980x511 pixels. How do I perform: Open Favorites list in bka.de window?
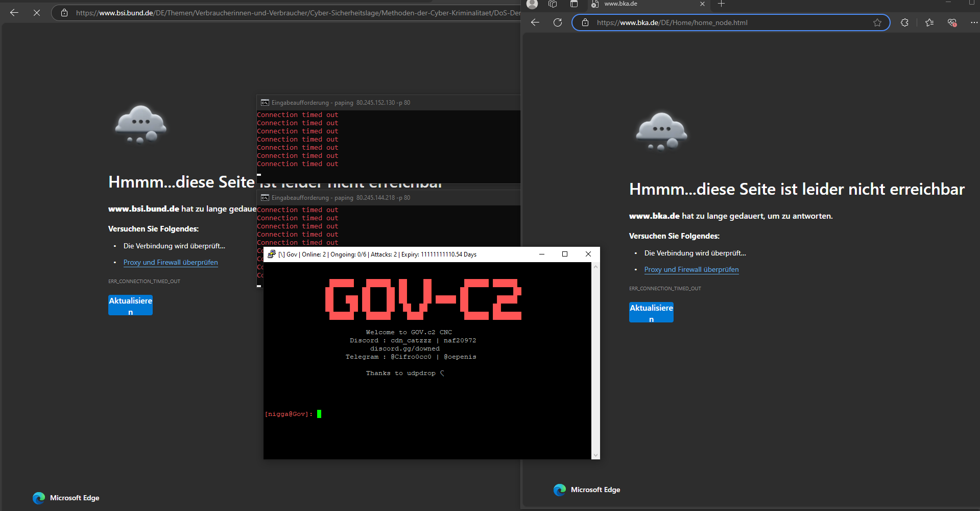click(x=929, y=22)
